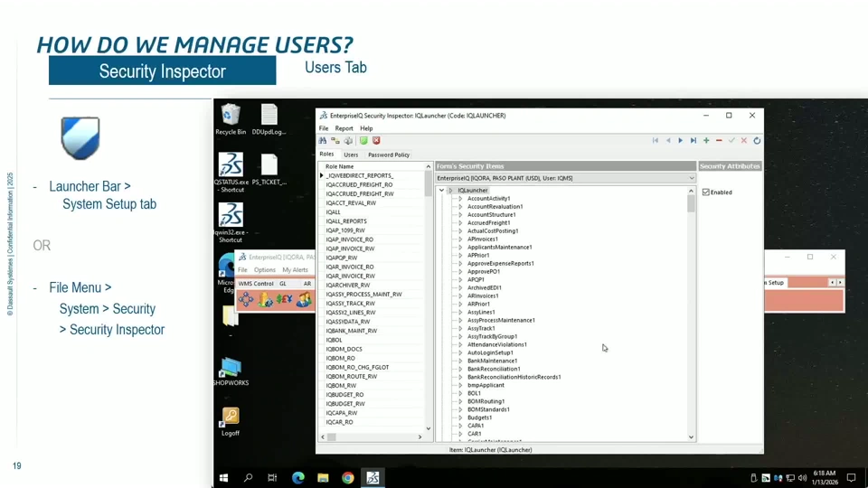This screenshot has width=868, height=488.
Task: Click the gold coins icon in EnterpriseIQ launcher
Action: [265, 299]
